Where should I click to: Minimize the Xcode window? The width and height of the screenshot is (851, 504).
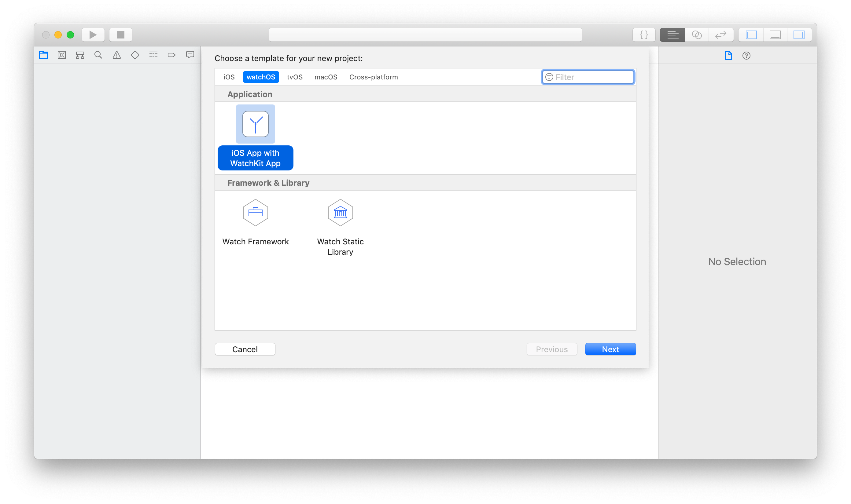(58, 35)
